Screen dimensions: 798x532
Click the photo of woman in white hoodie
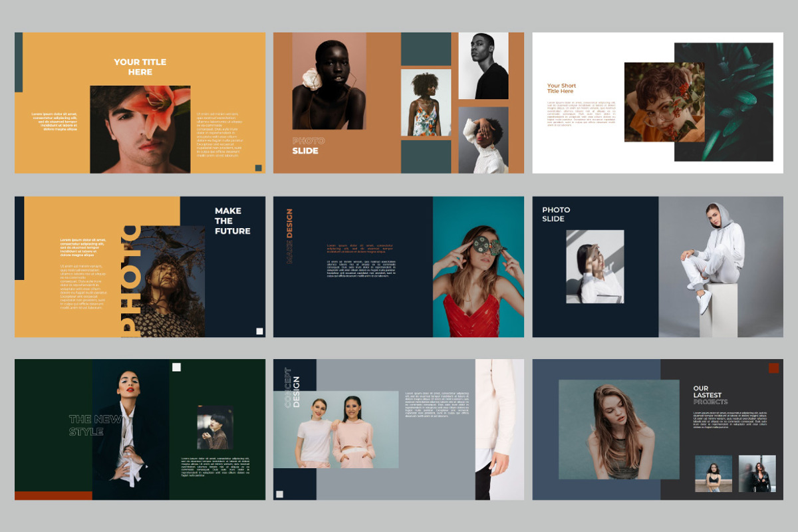point(721,267)
